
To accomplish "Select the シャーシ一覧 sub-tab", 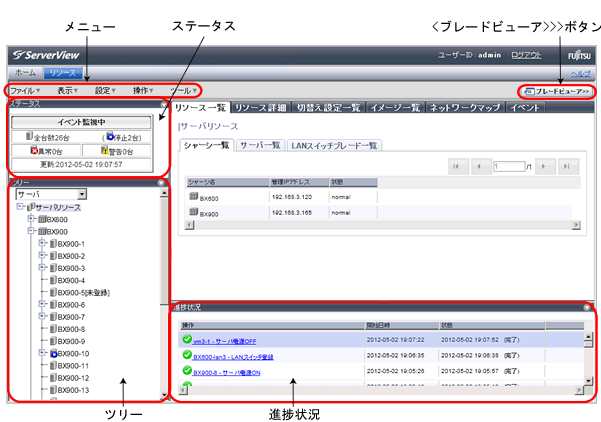I will click(206, 145).
